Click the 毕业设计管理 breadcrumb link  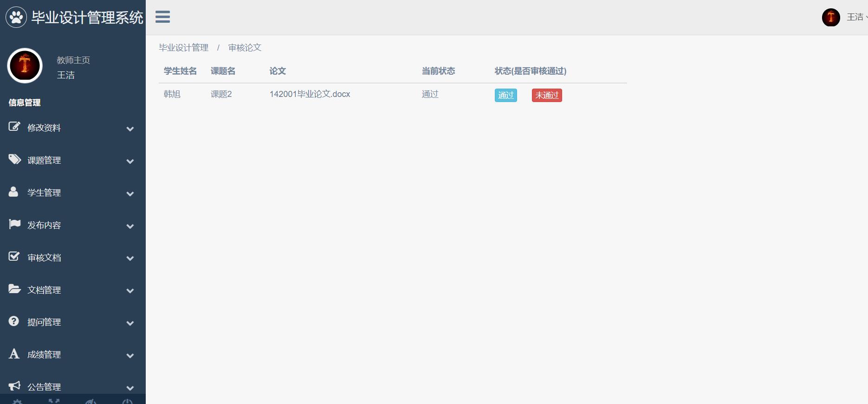[x=184, y=47]
